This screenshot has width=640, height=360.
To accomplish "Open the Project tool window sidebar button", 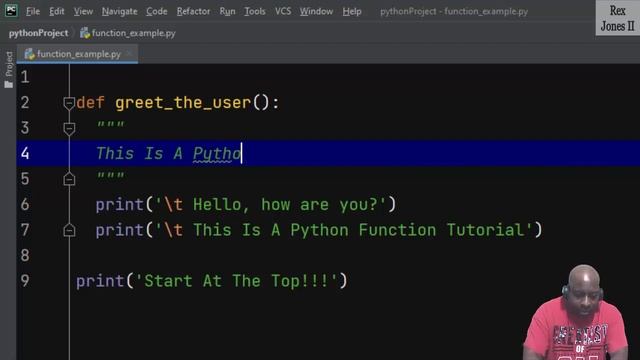I will 9,70.
